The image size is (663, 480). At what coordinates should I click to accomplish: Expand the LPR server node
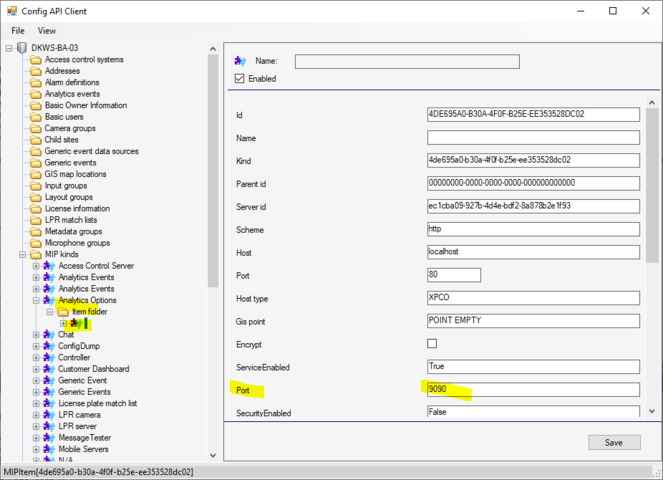coord(36,426)
